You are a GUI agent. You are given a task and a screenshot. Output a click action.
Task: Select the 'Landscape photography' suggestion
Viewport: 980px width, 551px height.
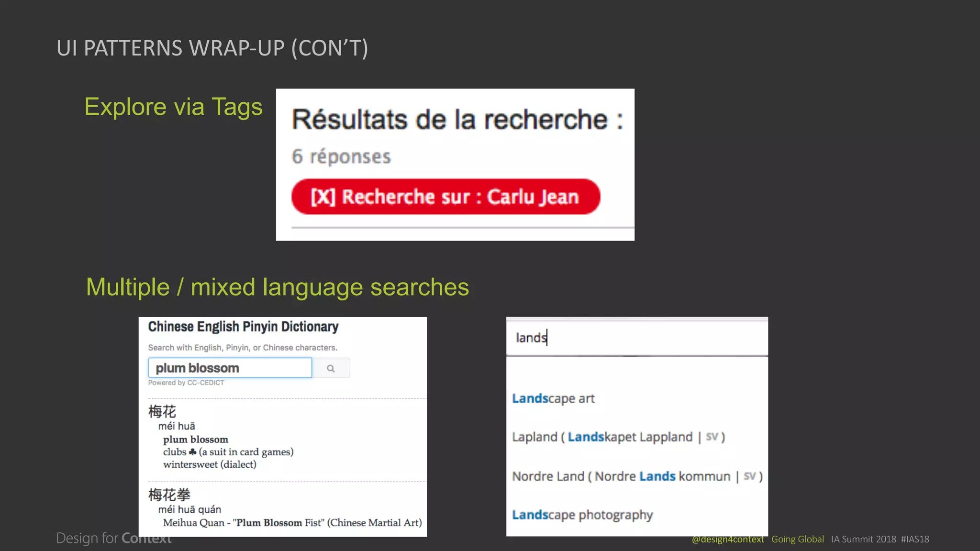[582, 515]
